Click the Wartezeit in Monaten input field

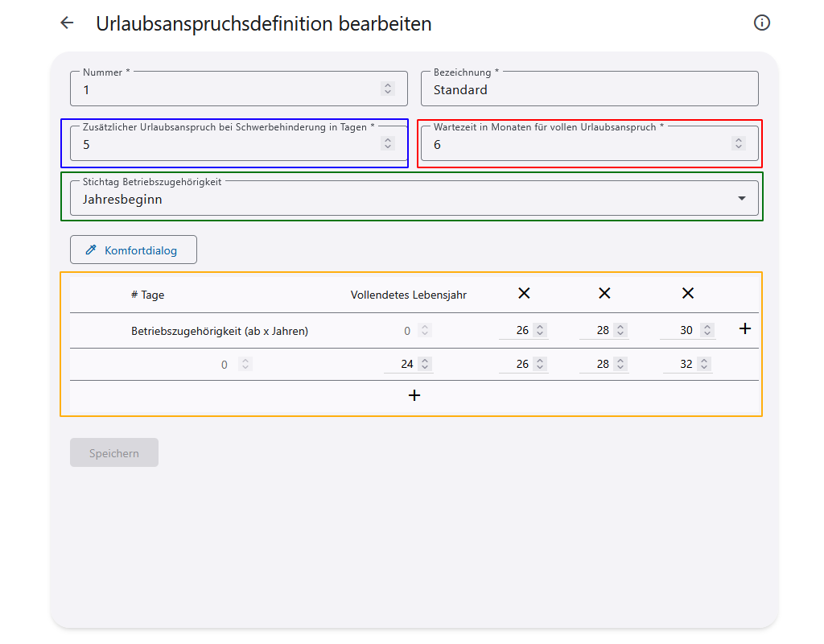[575, 145]
